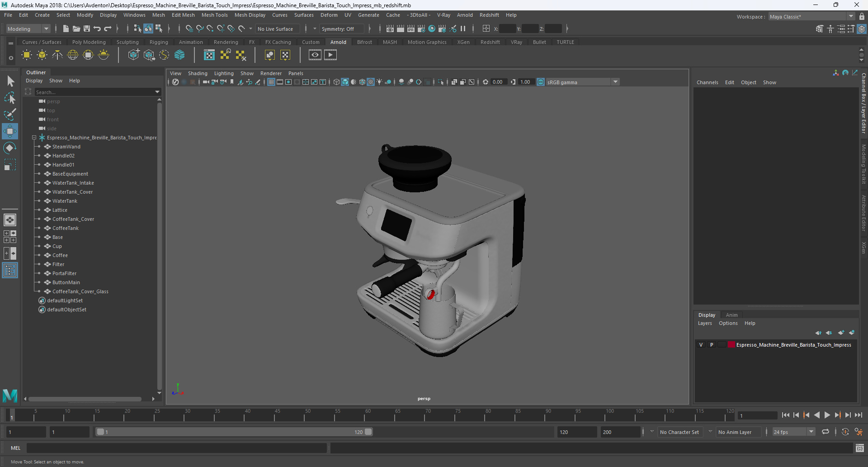Click the open scene folder icon
This screenshot has height=467, width=868.
pos(76,29)
